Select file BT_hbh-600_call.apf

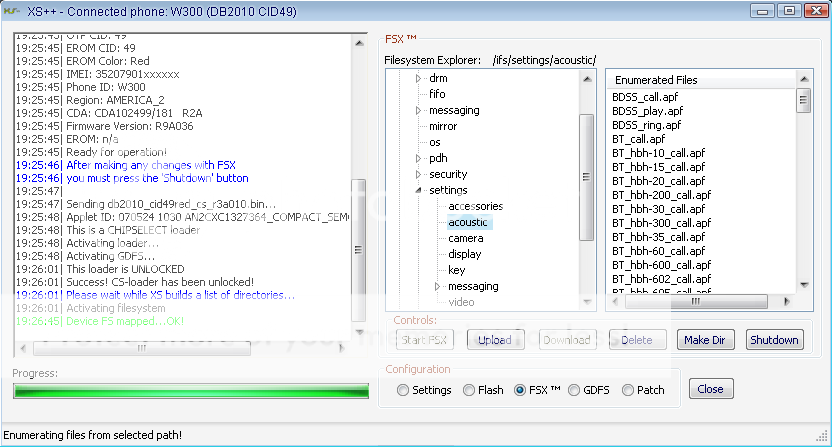coord(662,265)
